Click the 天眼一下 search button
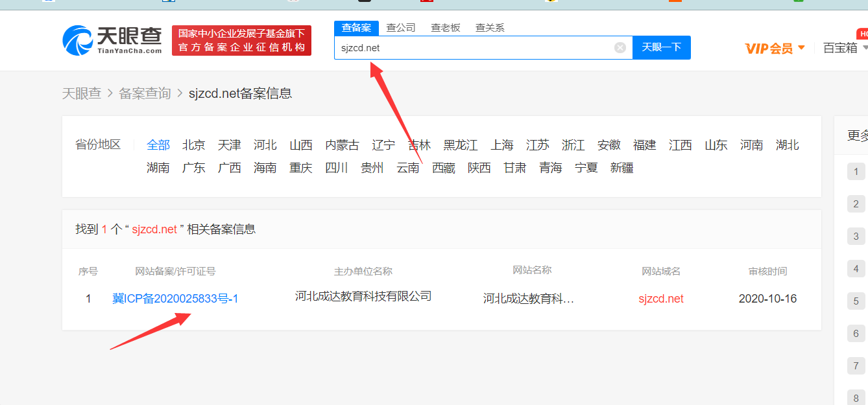 tap(661, 47)
